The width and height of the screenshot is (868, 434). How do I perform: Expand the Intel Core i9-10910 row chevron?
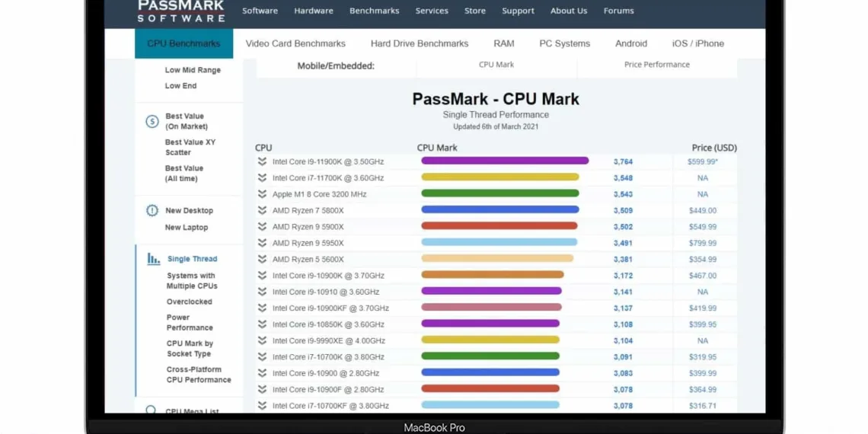tap(262, 292)
